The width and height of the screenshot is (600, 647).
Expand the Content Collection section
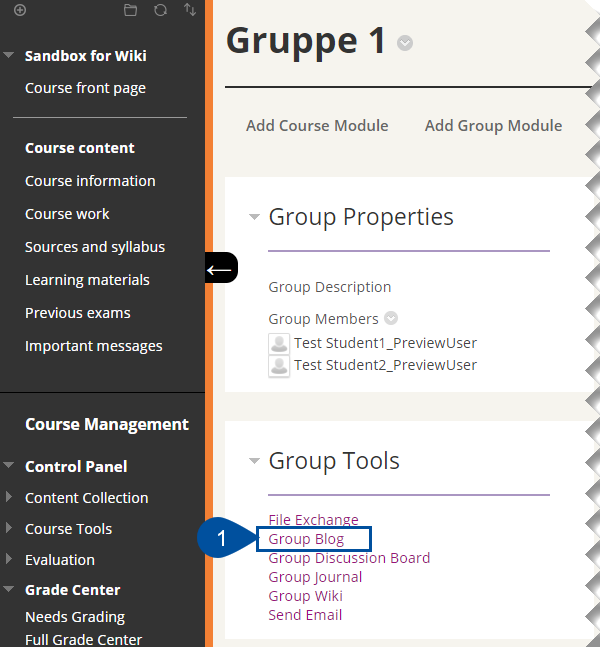(x=9, y=497)
